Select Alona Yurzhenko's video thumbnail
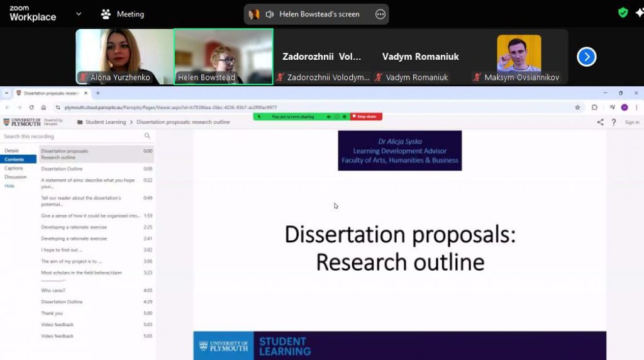 coord(125,56)
